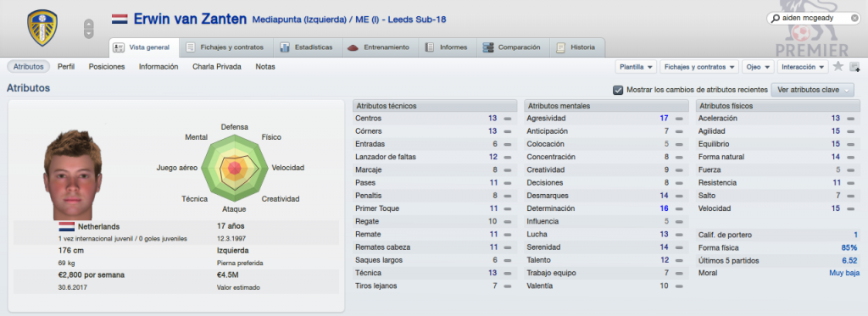The width and height of the screenshot is (868, 316).
Task: Open the Entrenamiento tab
Action: (x=379, y=47)
